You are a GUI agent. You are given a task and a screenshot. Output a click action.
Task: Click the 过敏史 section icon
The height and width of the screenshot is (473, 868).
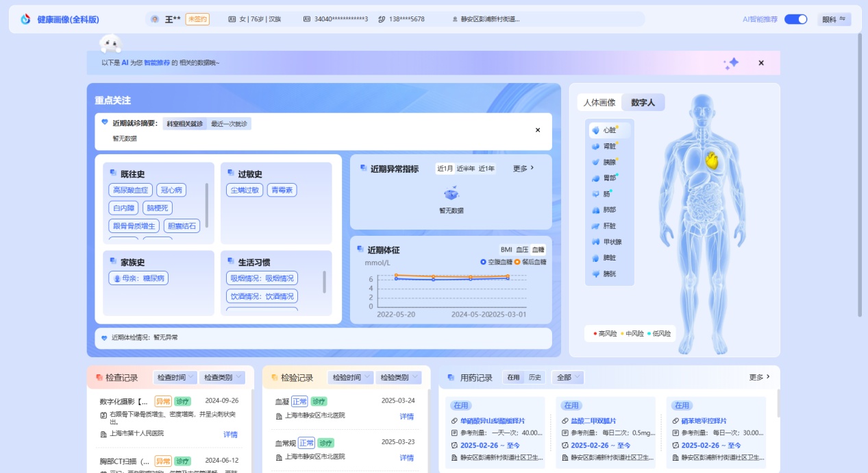click(x=230, y=173)
